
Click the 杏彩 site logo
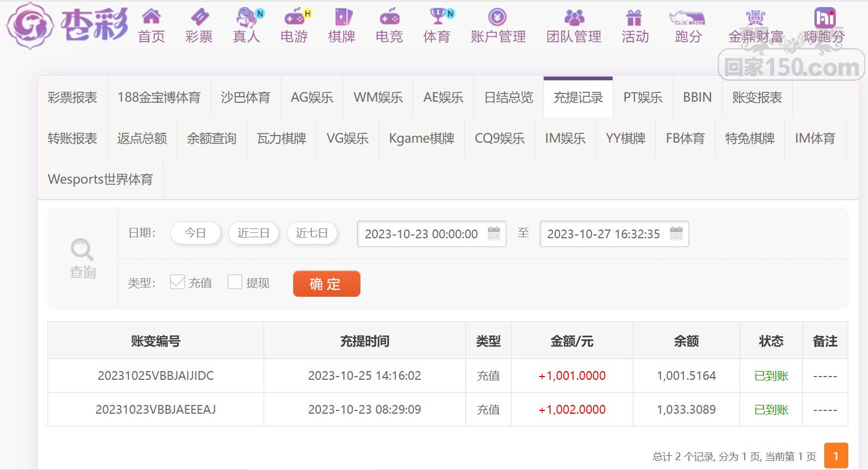point(67,25)
